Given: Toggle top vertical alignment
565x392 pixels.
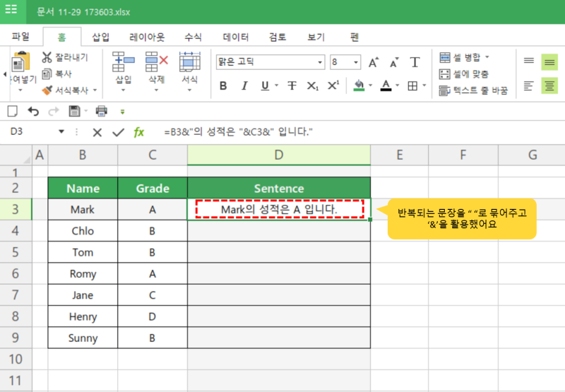Looking at the screenshot, I should pos(528,61).
